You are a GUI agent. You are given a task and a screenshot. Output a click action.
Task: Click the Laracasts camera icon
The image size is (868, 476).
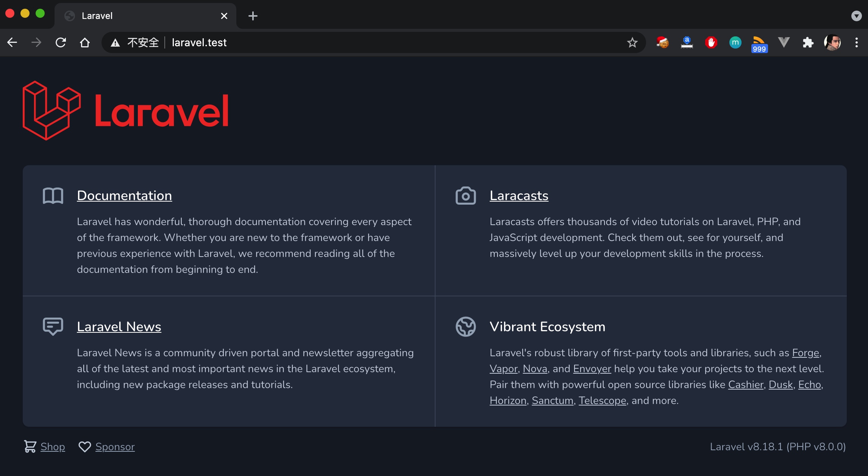[465, 196]
